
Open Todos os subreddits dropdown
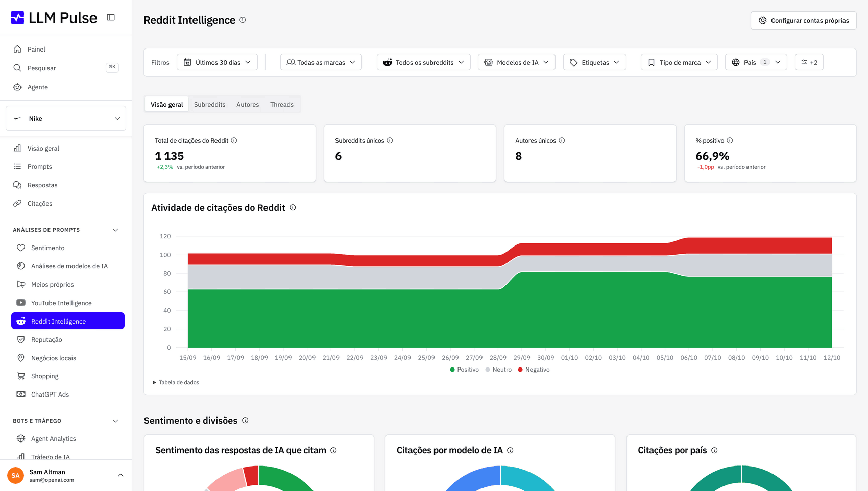(x=423, y=62)
